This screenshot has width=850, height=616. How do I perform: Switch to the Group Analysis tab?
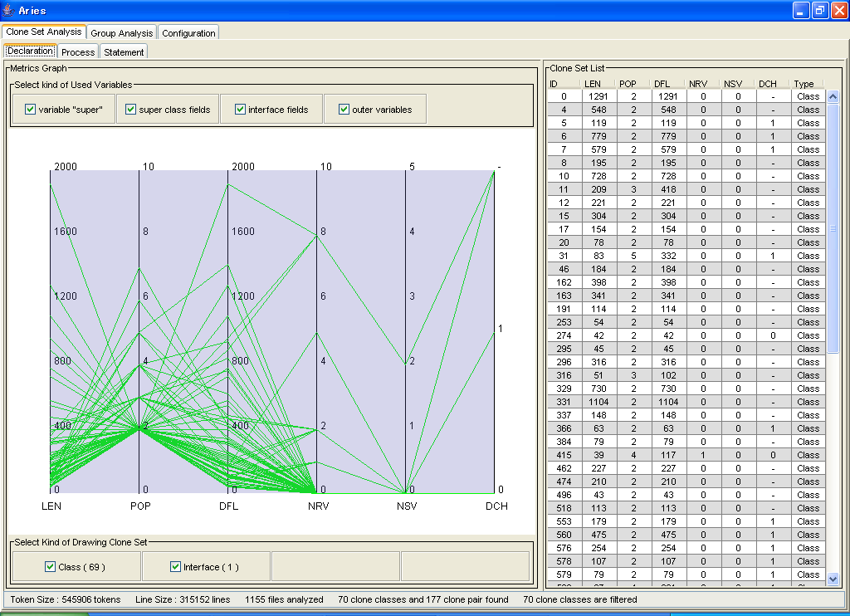tap(121, 33)
